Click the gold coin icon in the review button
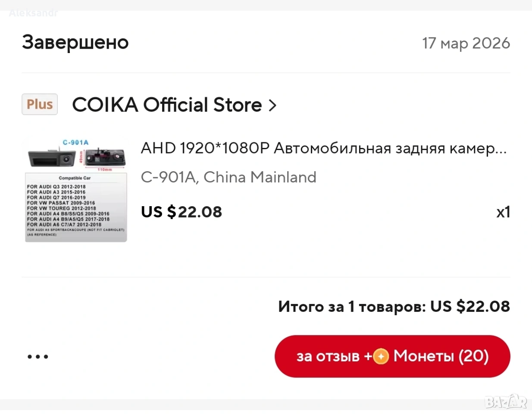This screenshot has width=532, height=414. coord(381,357)
